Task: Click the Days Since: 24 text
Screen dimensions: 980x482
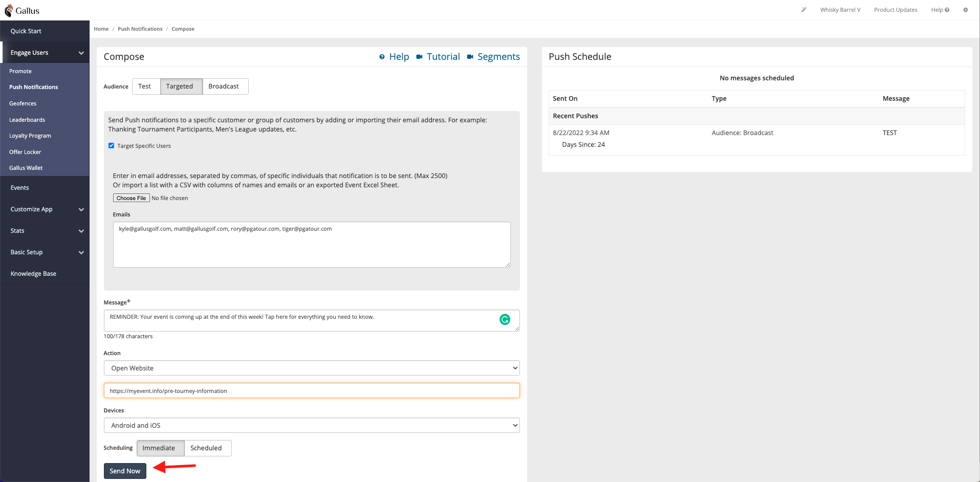Action: pyautogui.click(x=583, y=145)
